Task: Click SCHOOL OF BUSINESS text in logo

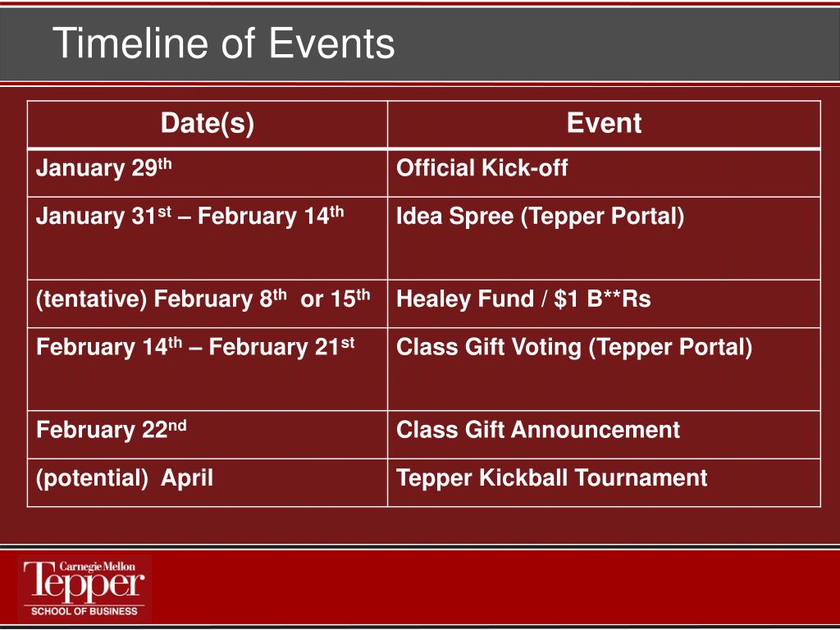Action: tap(84, 610)
